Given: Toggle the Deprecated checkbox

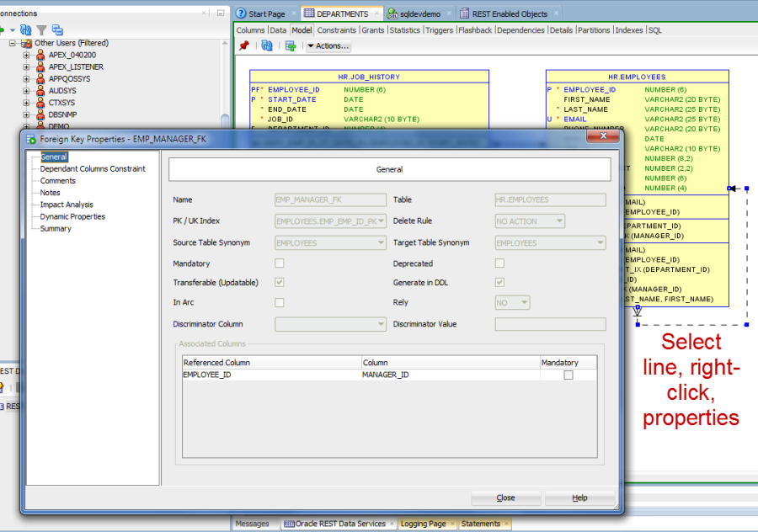Looking at the screenshot, I should click(x=499, y=263).
